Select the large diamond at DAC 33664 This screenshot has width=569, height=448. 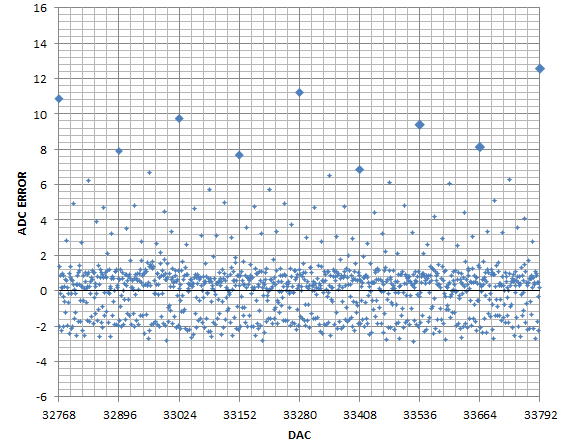(x=480, y=147)
